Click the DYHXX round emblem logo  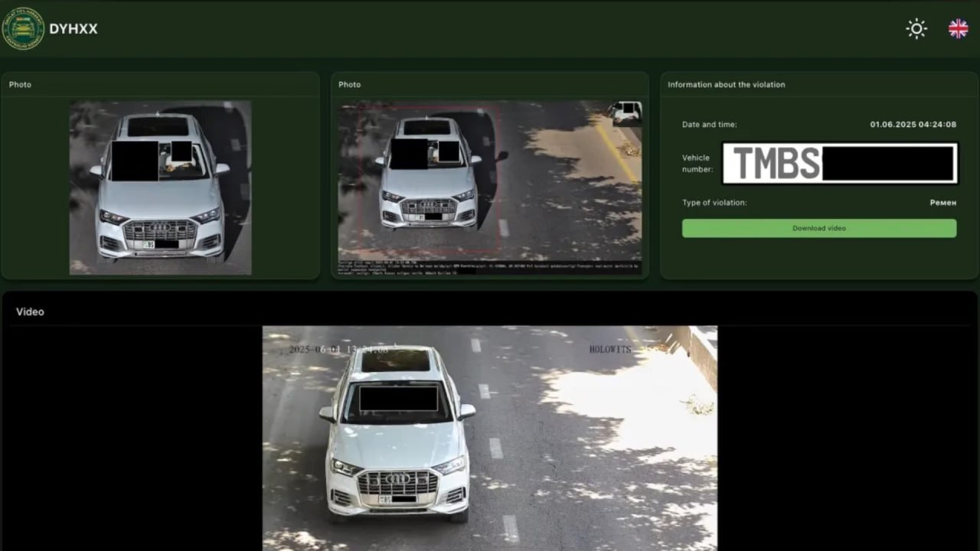(24, 29)
